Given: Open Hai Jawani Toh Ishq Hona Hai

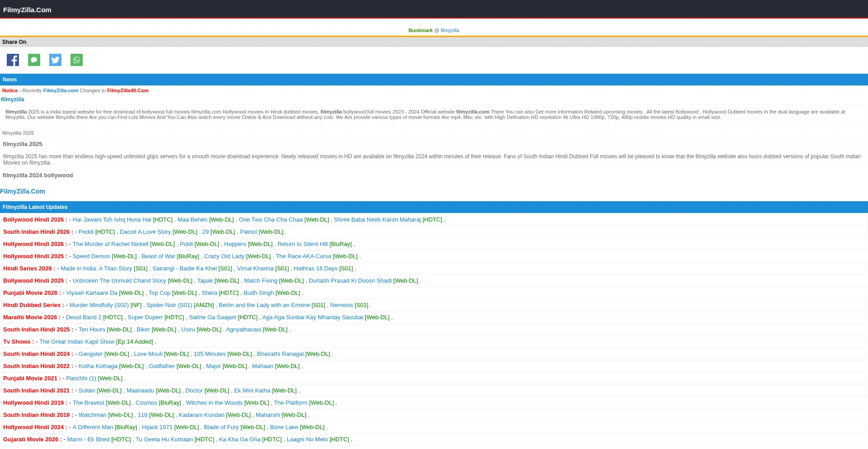Looking at the screenshot, I should tap(112, 220).
